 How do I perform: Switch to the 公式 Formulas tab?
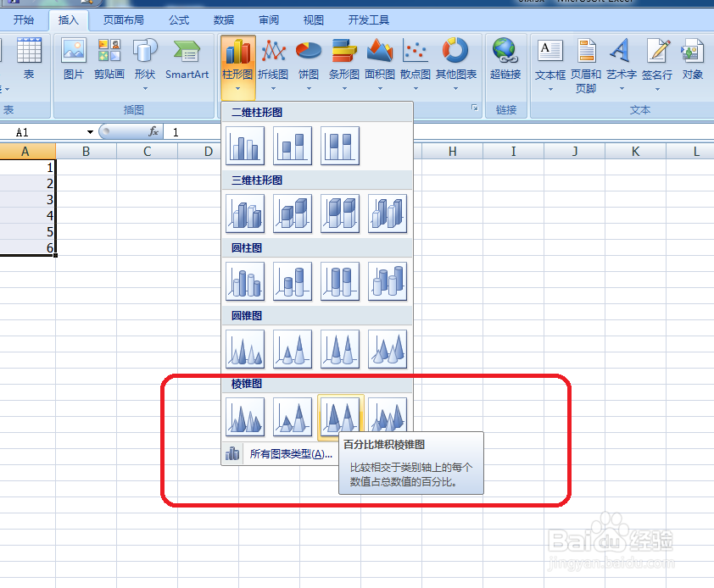point(179,20)
